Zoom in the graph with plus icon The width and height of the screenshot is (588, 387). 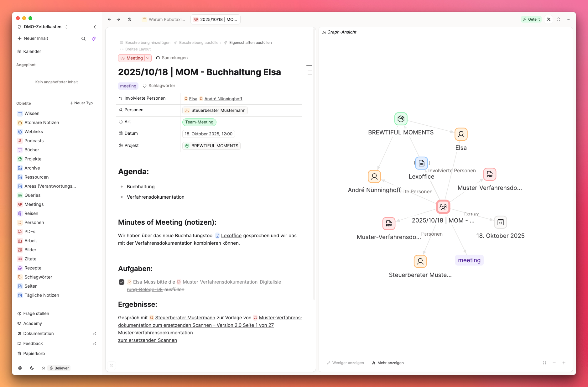coord(564,363)
